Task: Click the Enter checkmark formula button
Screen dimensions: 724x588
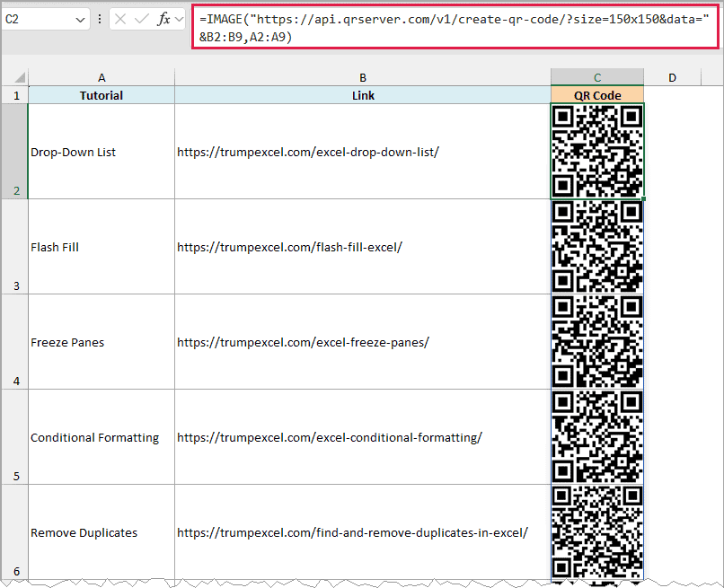Action: tap(141, 19)
